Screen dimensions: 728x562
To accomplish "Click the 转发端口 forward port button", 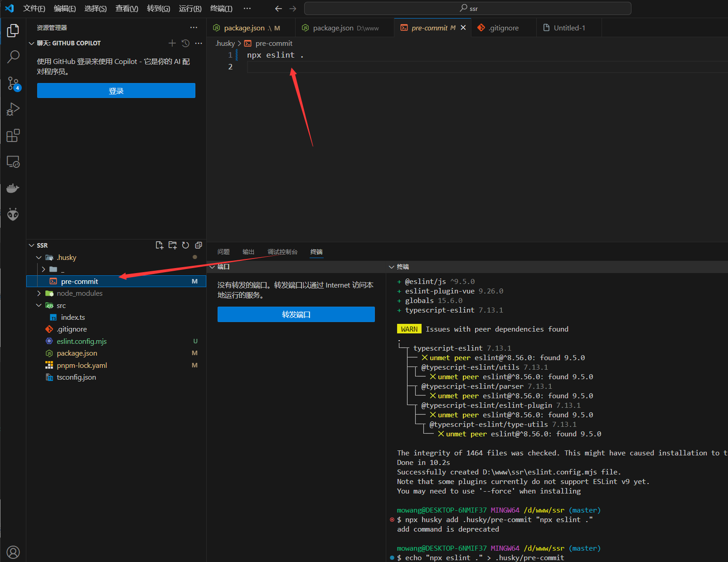I will (296, 314).
